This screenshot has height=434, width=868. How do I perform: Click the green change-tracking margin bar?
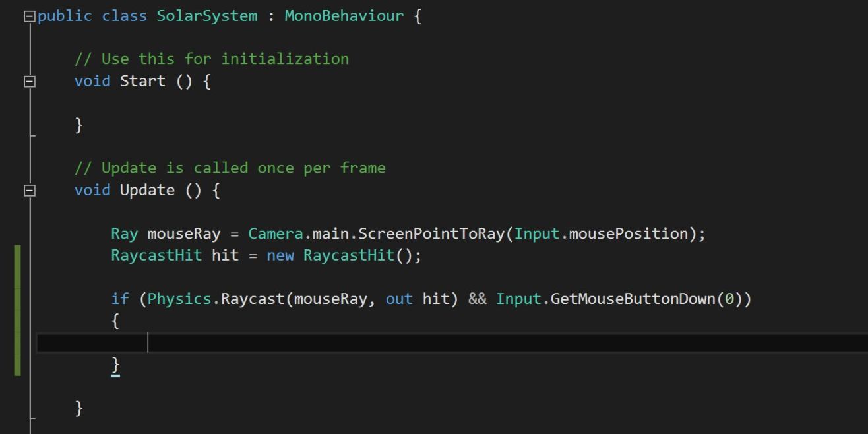click(18, 310)
